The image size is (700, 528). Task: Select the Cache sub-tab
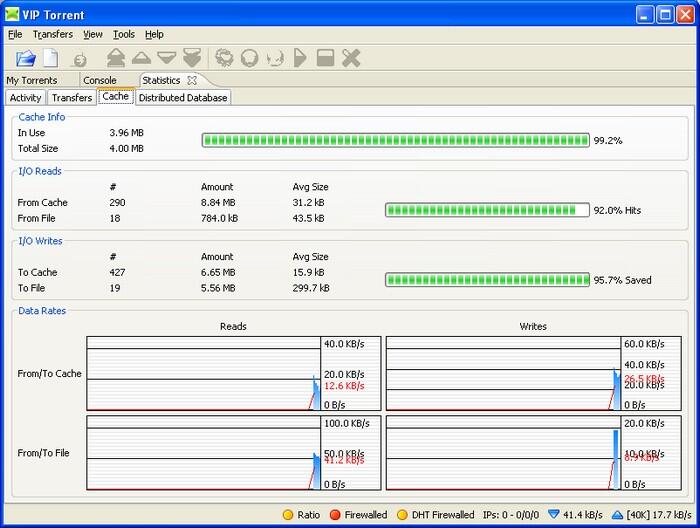pyautogui.click(x=116, y=96)
